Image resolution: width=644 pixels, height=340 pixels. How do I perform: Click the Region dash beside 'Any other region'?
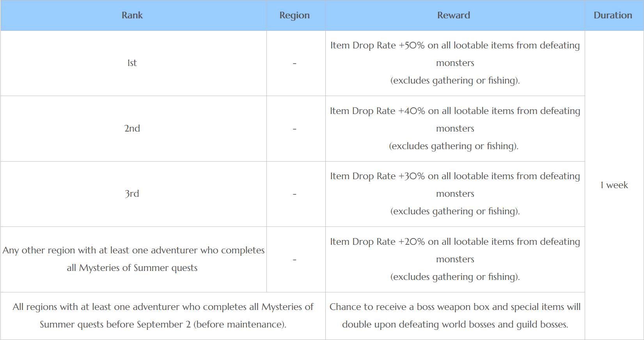[295, 260]
